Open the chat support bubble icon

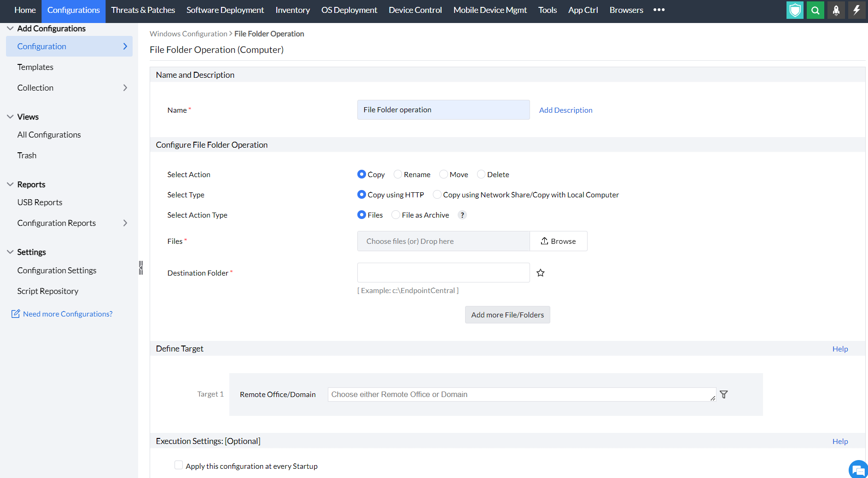pos(858,470)
